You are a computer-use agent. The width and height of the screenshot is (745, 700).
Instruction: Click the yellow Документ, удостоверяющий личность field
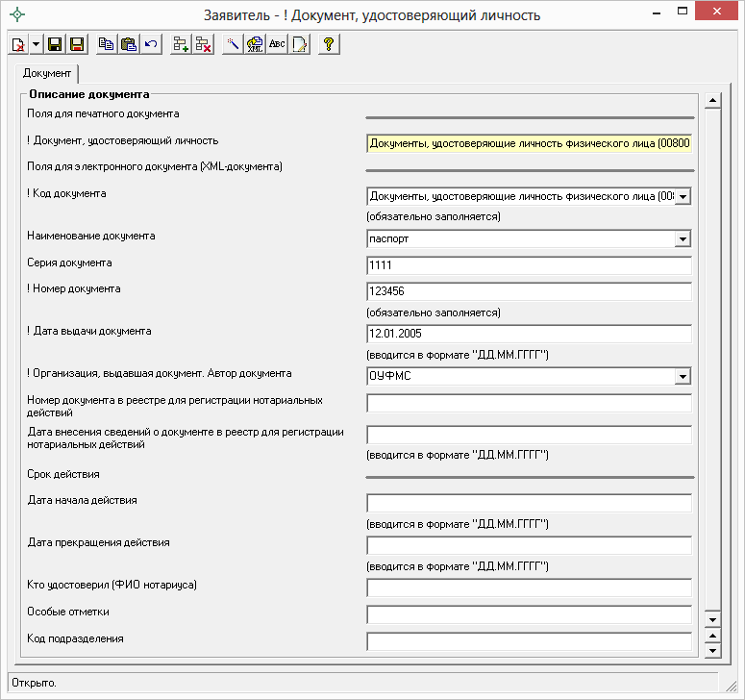(529, 143)
